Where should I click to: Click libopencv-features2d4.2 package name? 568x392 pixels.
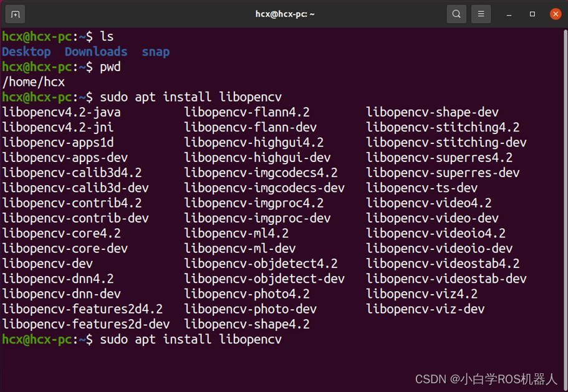click(x=82, y=310)
